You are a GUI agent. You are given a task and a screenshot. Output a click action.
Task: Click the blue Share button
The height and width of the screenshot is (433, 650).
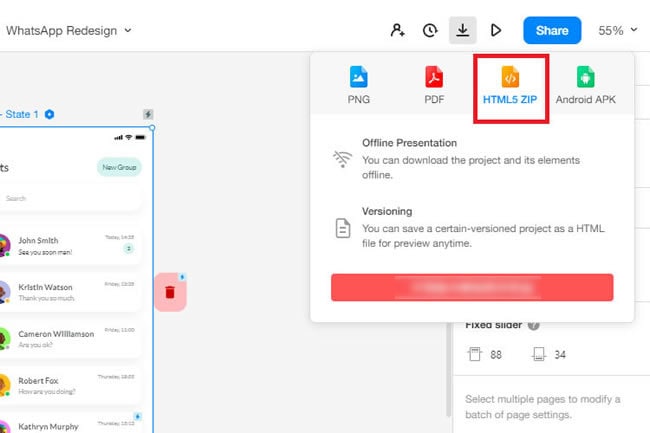coord(552,30)
